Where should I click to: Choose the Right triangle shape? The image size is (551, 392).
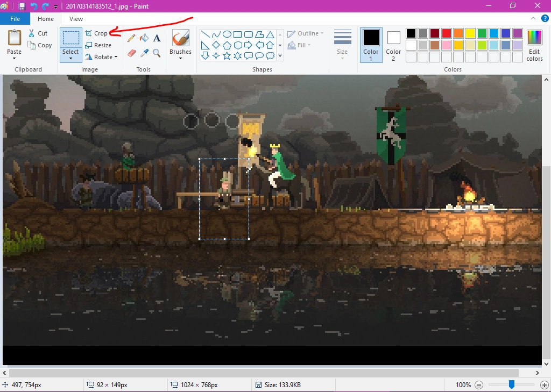point(206,45)
